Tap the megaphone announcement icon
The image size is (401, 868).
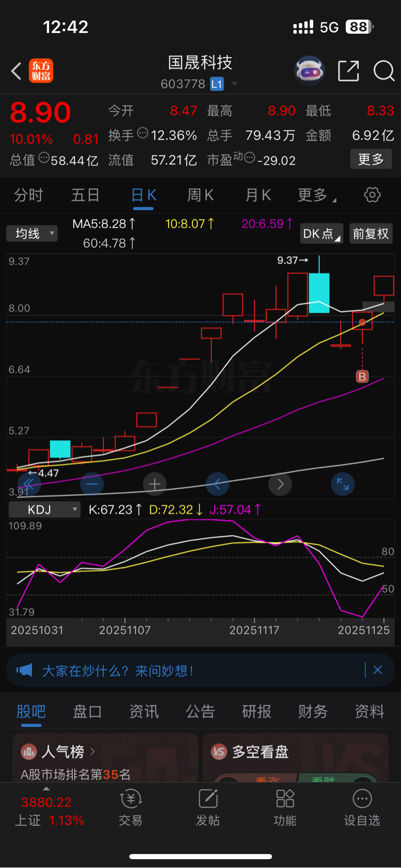[24, 670]
